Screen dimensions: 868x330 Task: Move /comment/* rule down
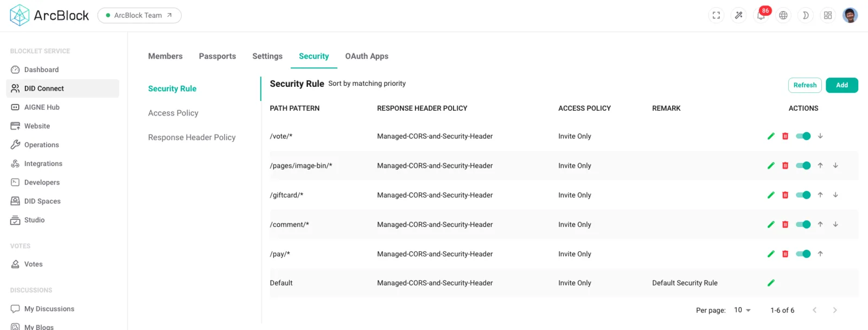pyautogui.click(x=835, y=224)
